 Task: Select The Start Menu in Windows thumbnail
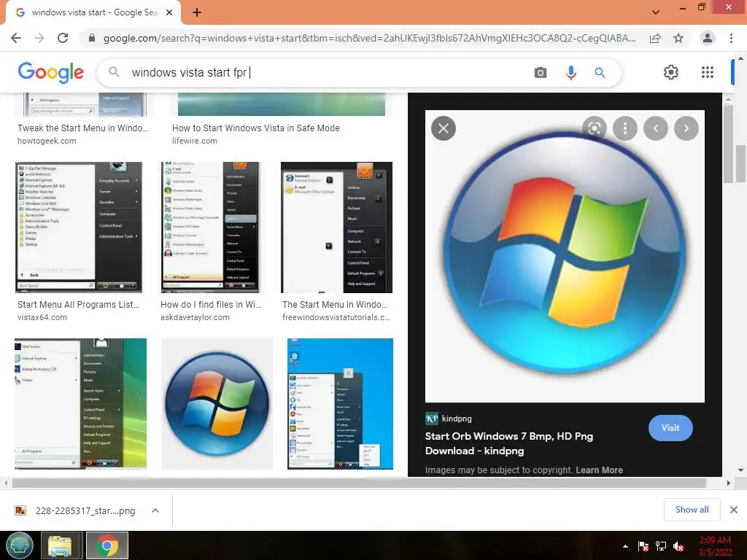337,227
